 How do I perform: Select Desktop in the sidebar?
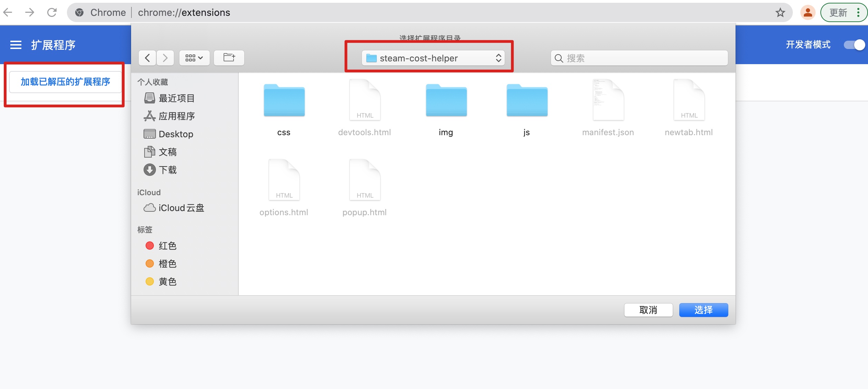(x=168, y=134)
